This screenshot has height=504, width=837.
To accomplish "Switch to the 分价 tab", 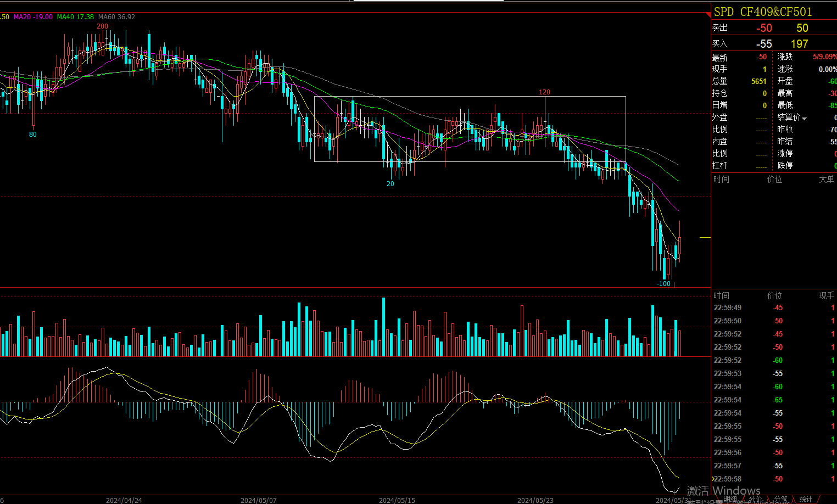I will coord(755,499).
